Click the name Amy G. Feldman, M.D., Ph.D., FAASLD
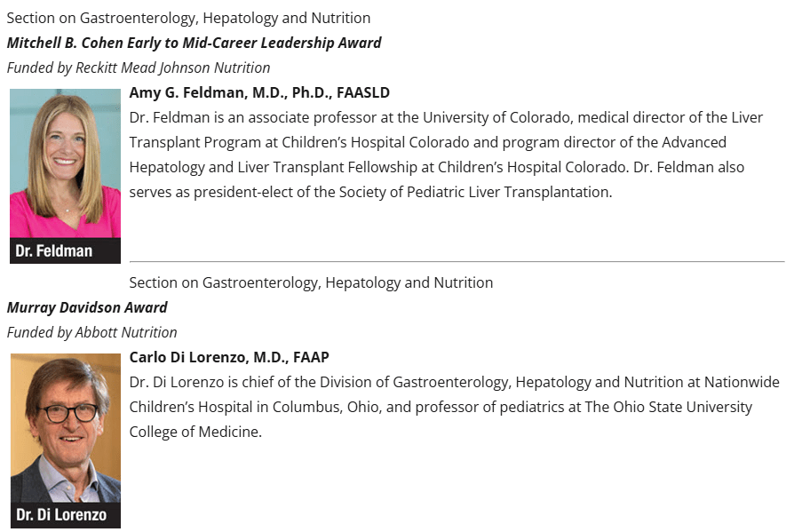Viewport: 810px width, 532px height. (259, 92)
